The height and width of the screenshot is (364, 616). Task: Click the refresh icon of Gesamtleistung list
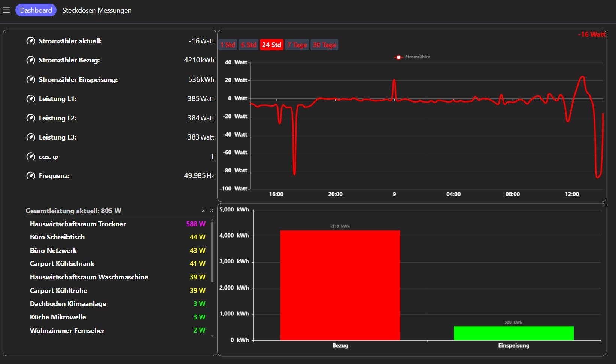211,211
